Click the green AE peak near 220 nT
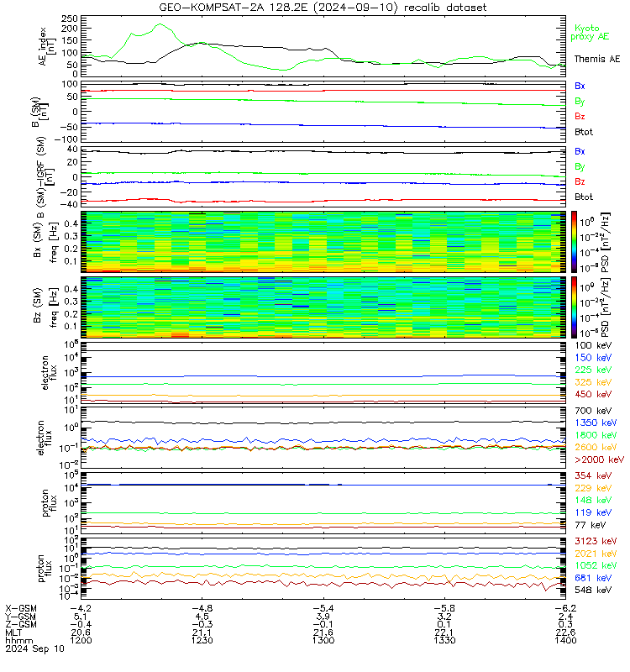The height and width of the screenshot is (672, 630). tap(160, 24)
